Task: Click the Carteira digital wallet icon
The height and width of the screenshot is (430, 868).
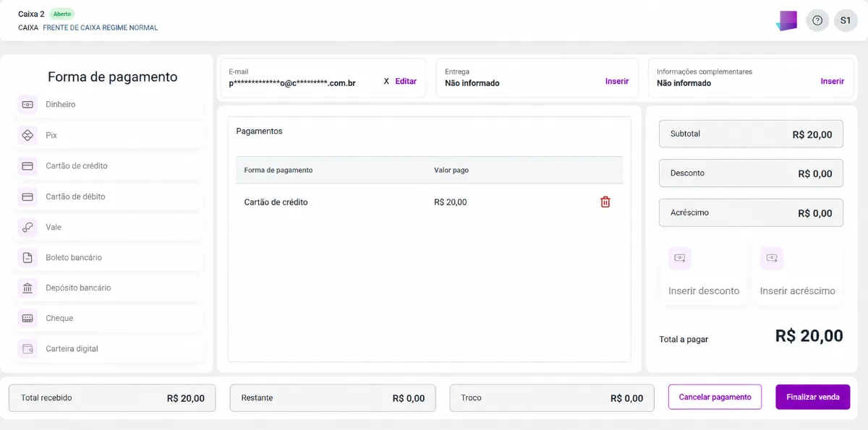Action: [x=27, y=348]
